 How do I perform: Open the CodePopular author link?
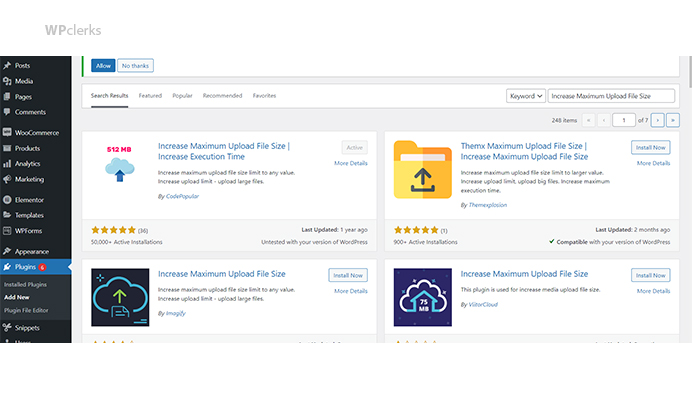click(182, 196)
